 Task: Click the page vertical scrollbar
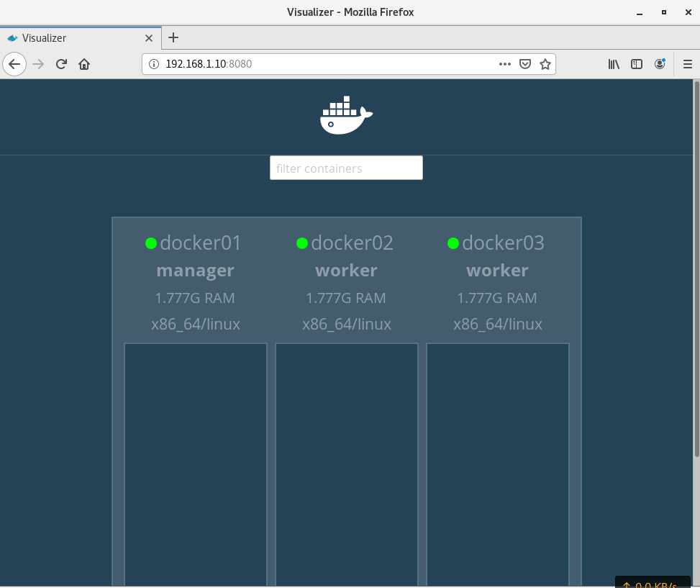point(696,268)
